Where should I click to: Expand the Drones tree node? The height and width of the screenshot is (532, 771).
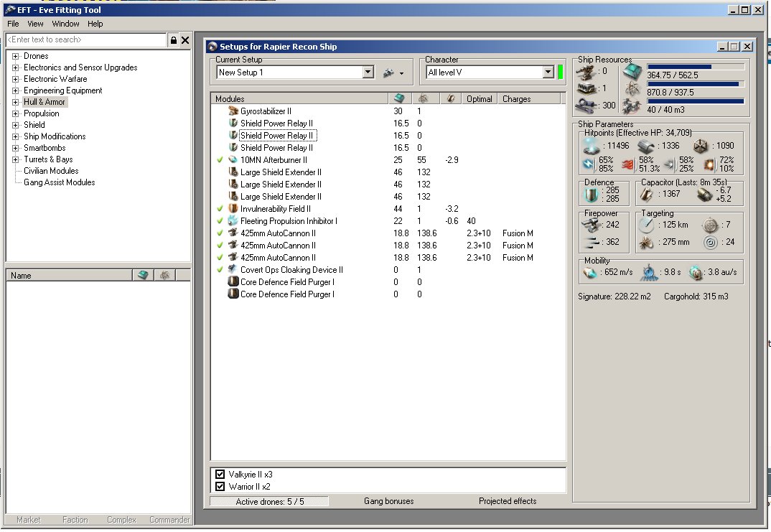[15, 56]
